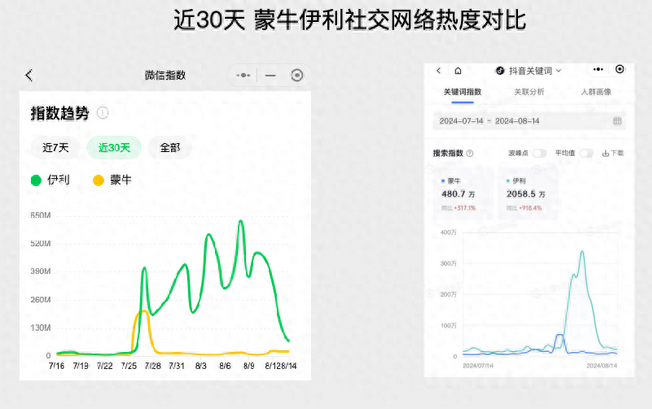Open the 2024-07-14 ~ 2024-08-14 date picker
The height and width of the screenshot is (409, 652).
pyautogui.click(x=489, y=120)
